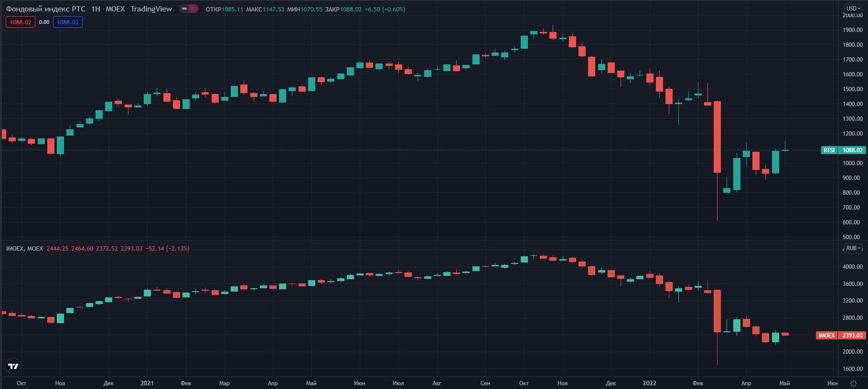
Task: Click the Окт label at far left
Action: coord(21,383)
